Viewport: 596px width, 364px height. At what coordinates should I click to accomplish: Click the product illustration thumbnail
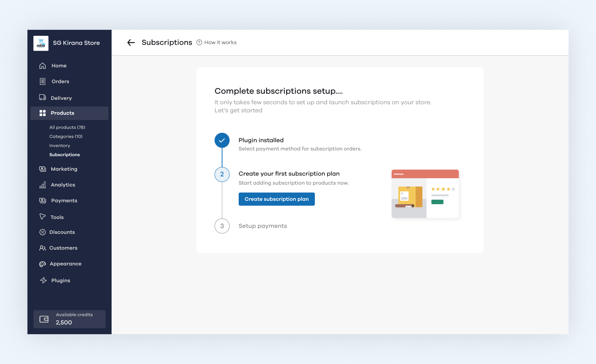coord(425,194)
